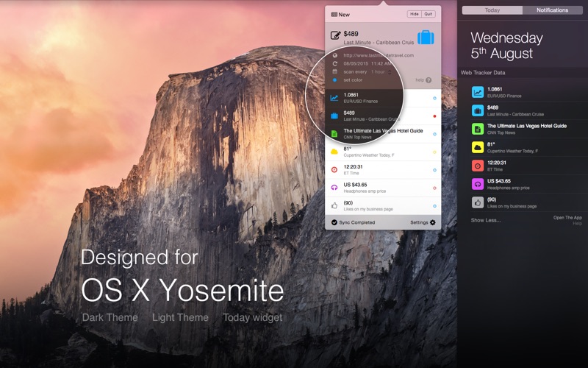Viewport: 588px width, 368px height.
Task: Click purple headphones icon in Today widget
Action: [477, 184]
